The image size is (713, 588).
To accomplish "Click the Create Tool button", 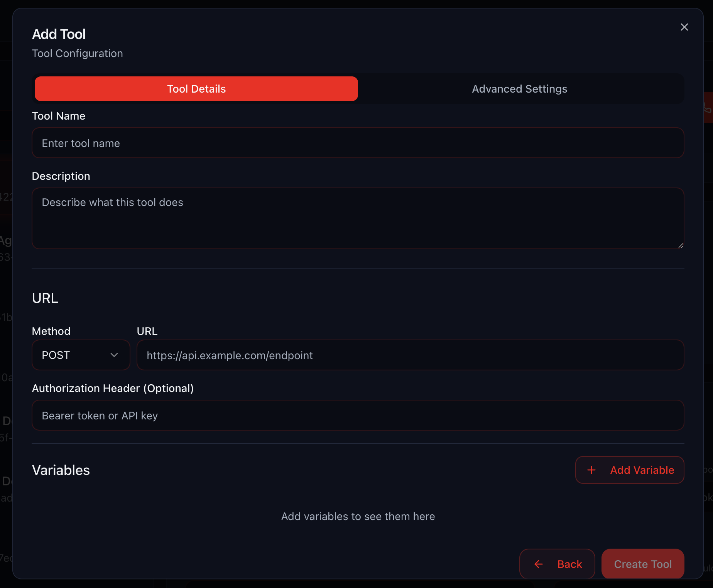I will coord(642,564).
